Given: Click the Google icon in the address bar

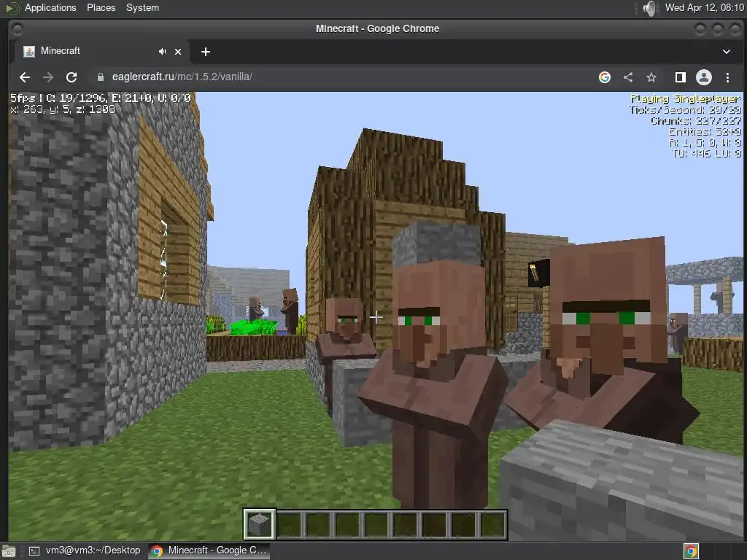Looking at the screenshot, I should click(605, 77).
